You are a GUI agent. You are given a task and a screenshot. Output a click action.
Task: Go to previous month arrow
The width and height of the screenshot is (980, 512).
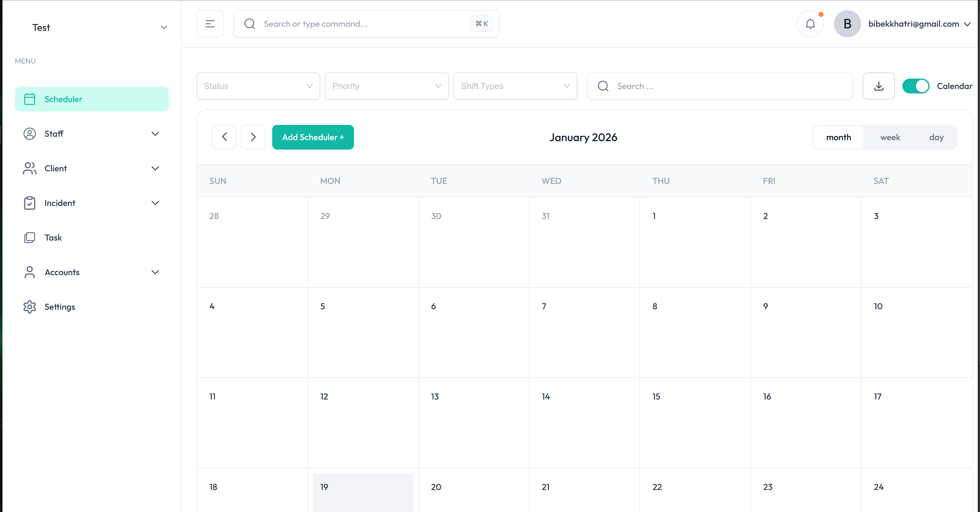coord(224,137)
